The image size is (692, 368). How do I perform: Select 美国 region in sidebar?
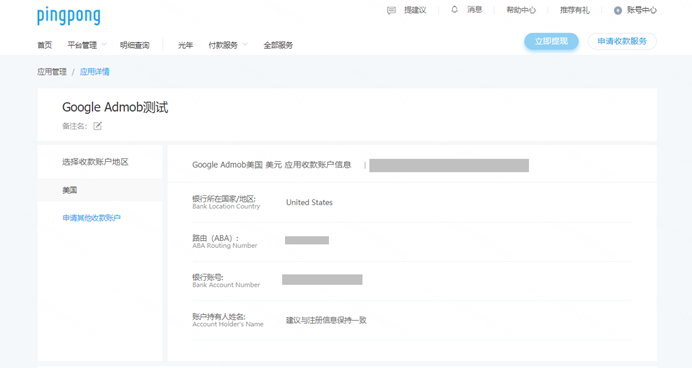click(x=100, y=190)
